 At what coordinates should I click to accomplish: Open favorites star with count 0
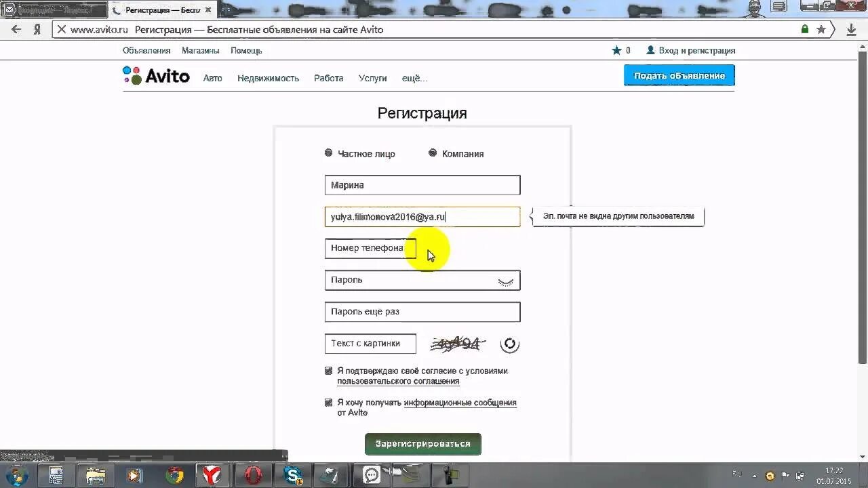tap(620, 50)
